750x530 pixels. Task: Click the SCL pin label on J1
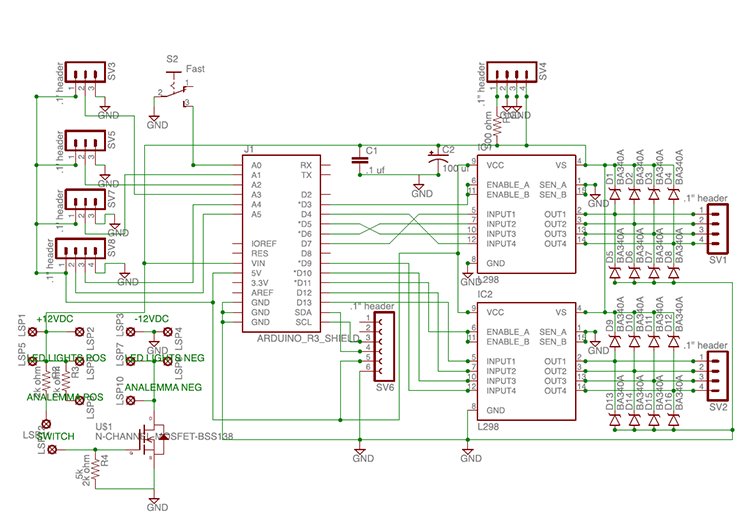[x=303, y=322]
